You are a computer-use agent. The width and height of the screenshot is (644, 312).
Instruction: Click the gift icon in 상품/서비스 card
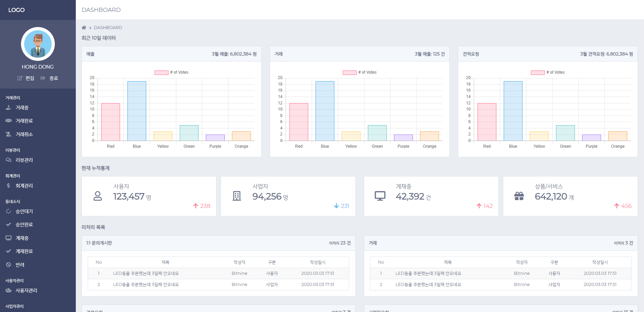pos(519,196)
